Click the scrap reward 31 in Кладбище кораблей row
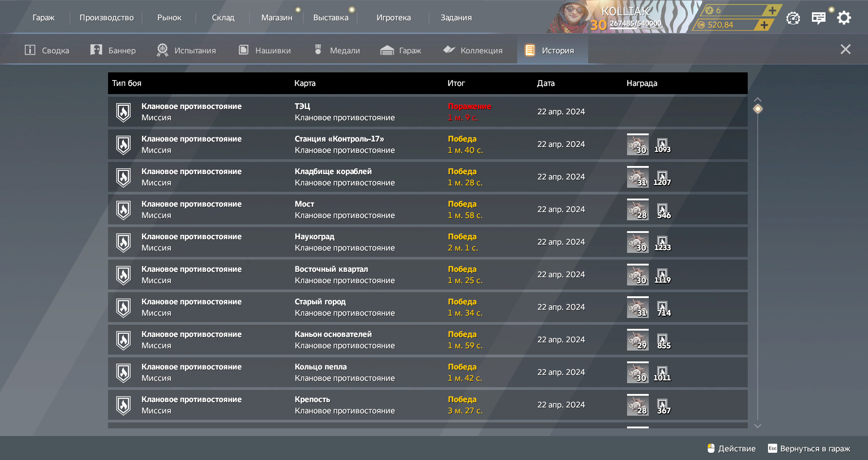868x460 pixels. click(638, 177)
